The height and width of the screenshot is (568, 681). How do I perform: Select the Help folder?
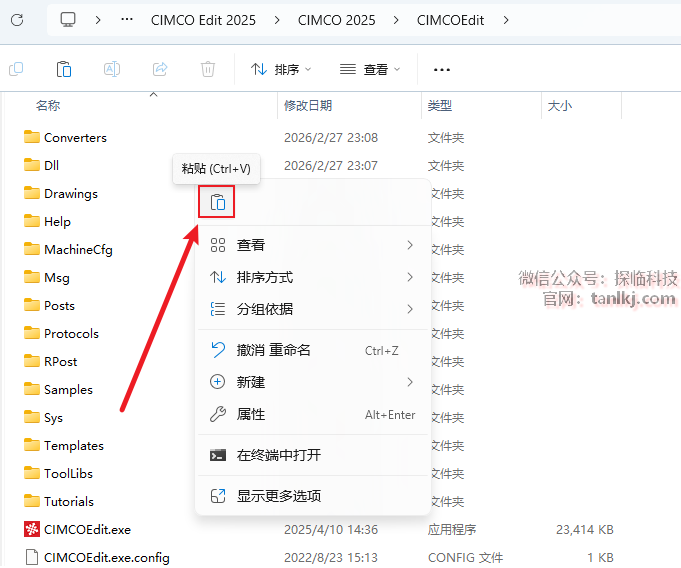(47, 221)
